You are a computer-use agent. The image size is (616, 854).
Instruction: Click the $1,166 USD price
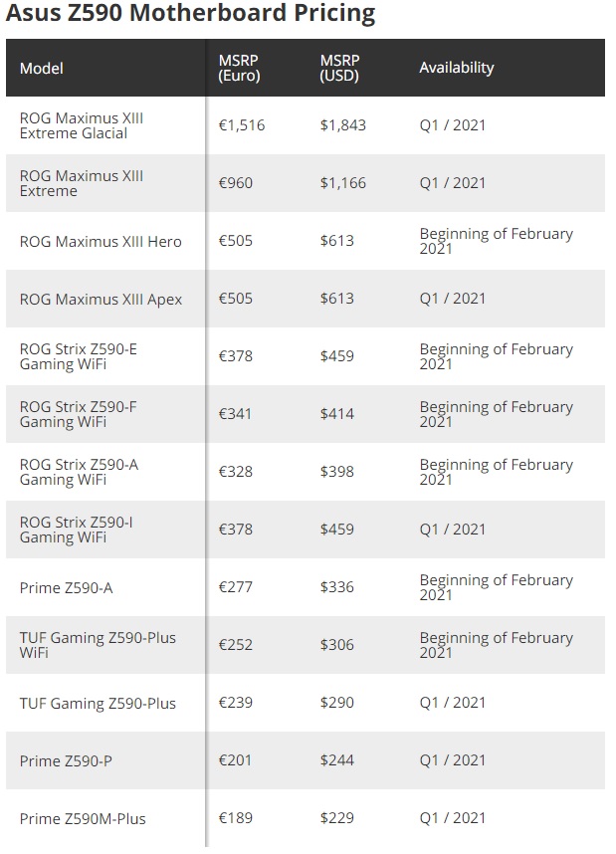click(x=343, y=183)
